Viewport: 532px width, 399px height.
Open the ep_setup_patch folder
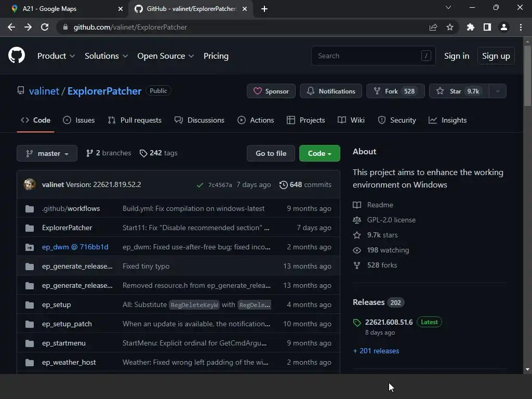click(67, 324)
